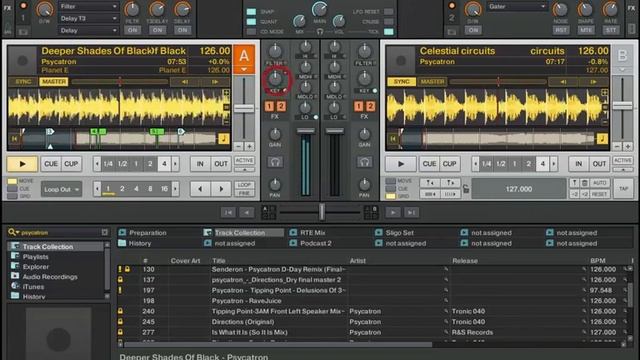Click Deck A tempo fader handle
The image size is (640, 360).
pyautogui.click(x=244, y=109)
